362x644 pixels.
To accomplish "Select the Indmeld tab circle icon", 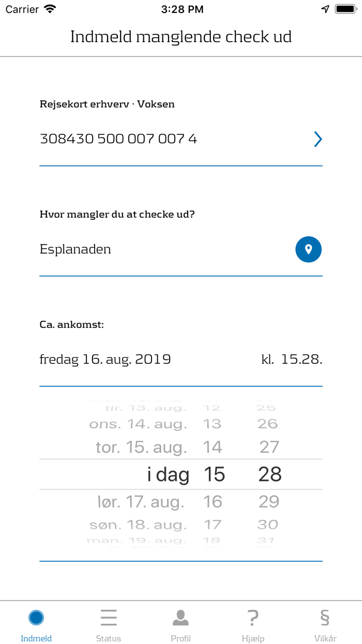I will click(x=36, y=617).
